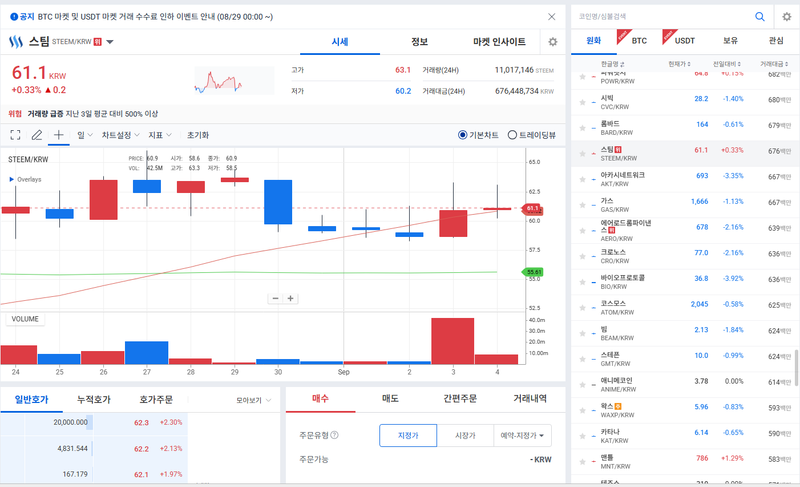Sort by 거래대금 column header
Screen dimensions: 800x487
pos(774,64)
